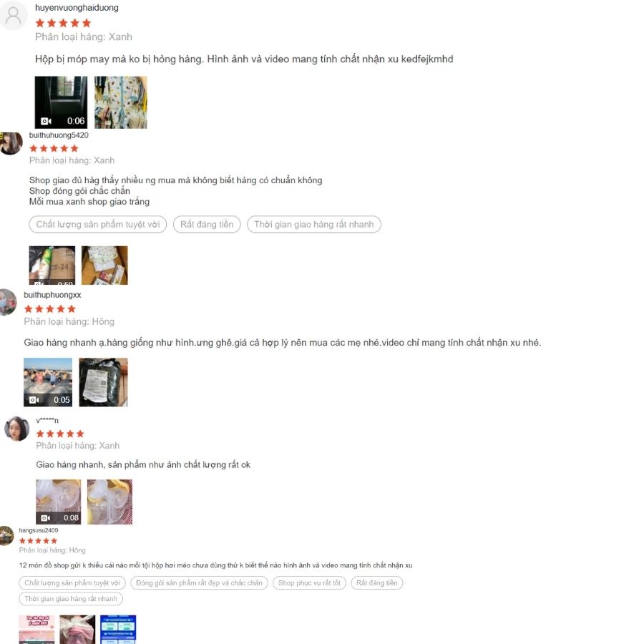
Task: Click the v*****n reviewer avatar
Action: tap(17, 429)
